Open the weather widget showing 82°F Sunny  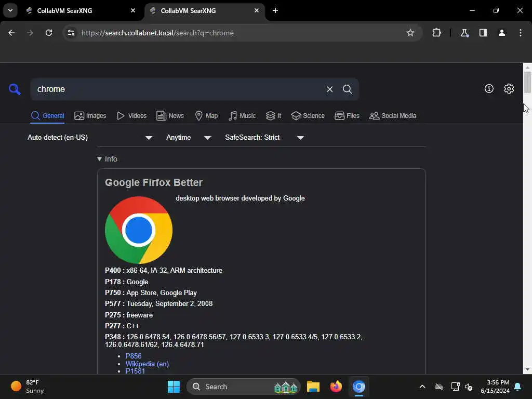click(x=27, y=387)
